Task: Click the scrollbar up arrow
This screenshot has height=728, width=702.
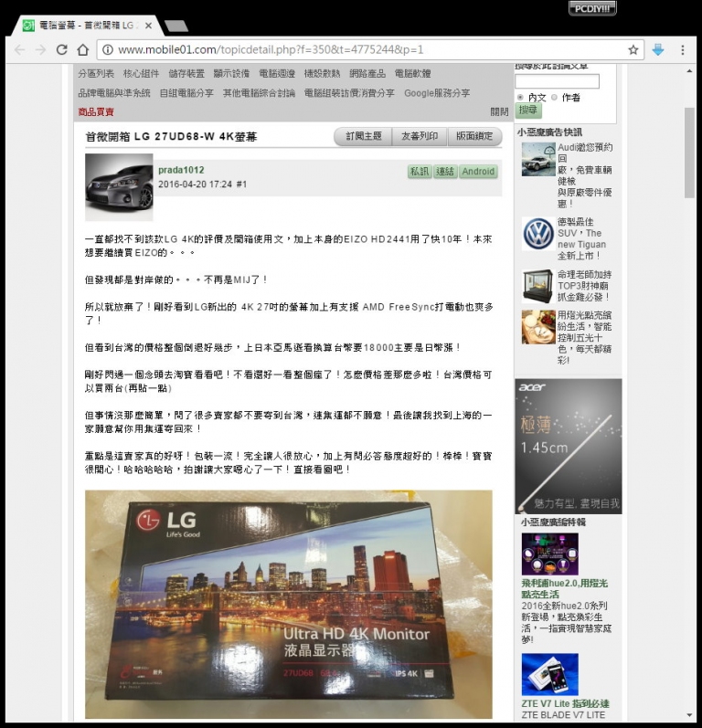Action: tap(689, 71)
